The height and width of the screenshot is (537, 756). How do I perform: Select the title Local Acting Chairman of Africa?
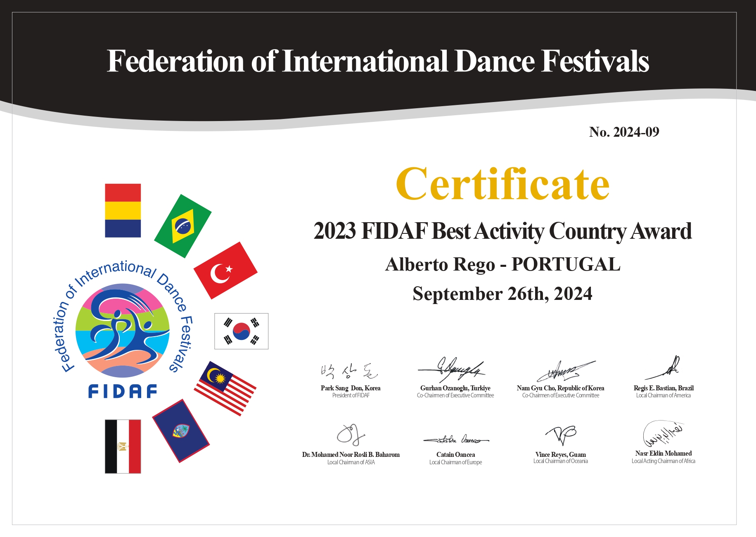coord(664,461)
